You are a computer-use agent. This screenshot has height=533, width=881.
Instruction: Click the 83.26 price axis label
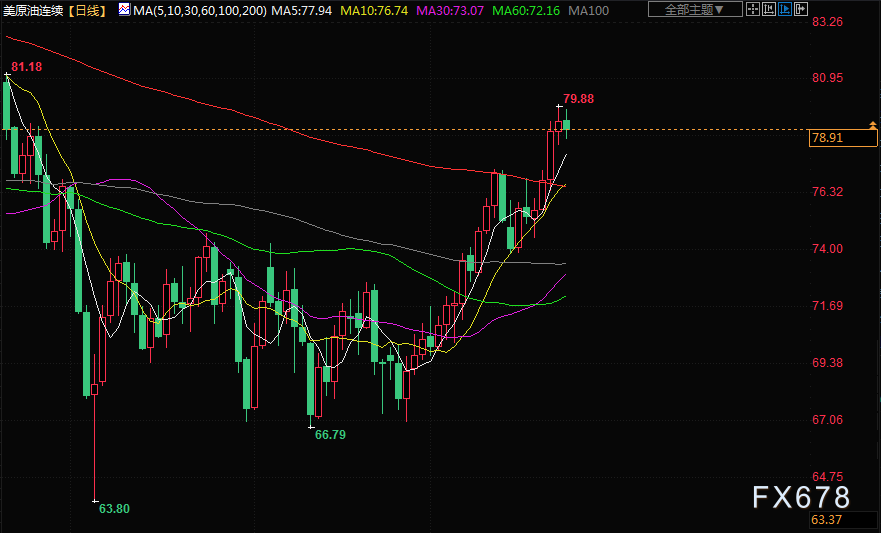click(x=828, y=22)
